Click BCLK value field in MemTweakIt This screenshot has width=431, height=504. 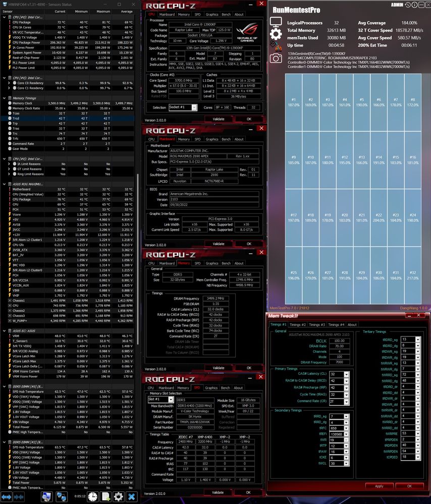339,341
